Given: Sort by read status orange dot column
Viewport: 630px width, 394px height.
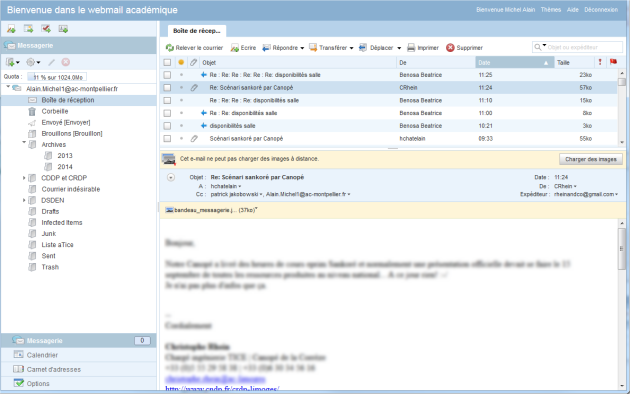Looking at the screenshot, I should point(181,62).
